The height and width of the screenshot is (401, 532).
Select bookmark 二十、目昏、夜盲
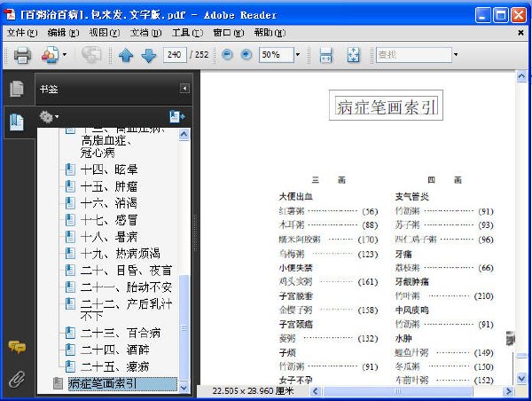126,271
